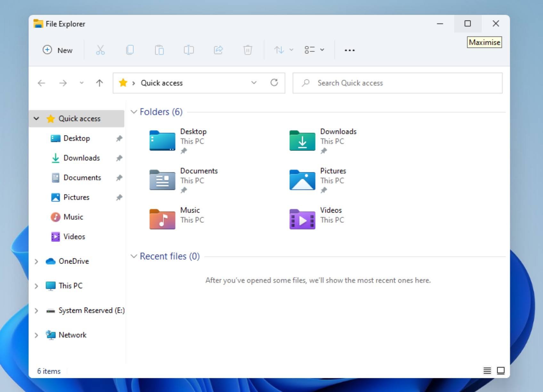Expand the Network tree node

click(x=36, y=335)
